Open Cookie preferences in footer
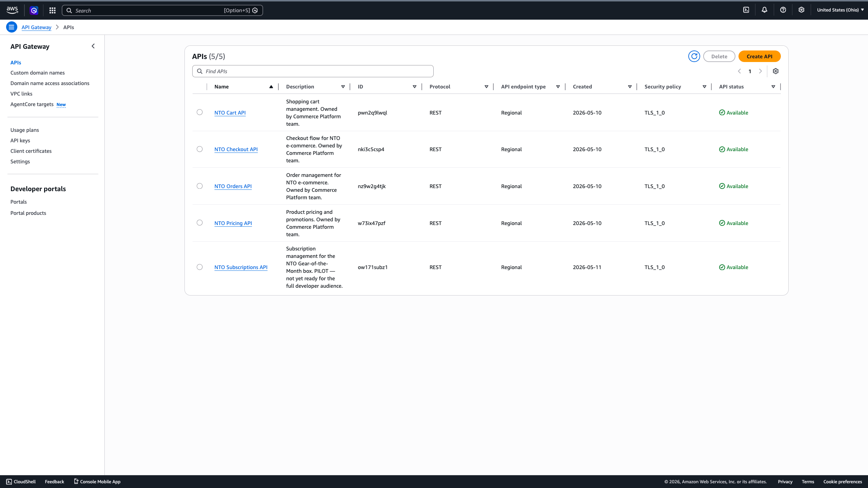The image size is (868, 488). [x=843, y=482]
